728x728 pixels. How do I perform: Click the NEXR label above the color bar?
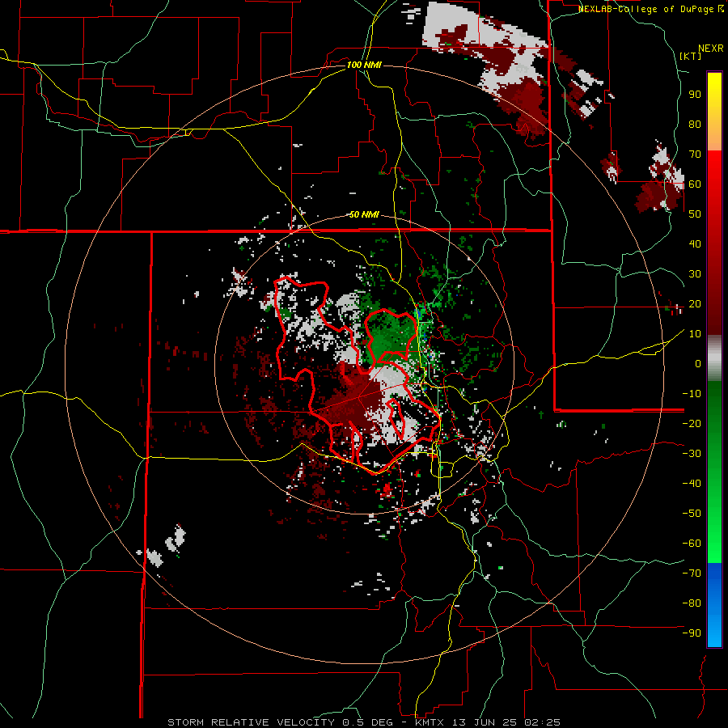711,49
